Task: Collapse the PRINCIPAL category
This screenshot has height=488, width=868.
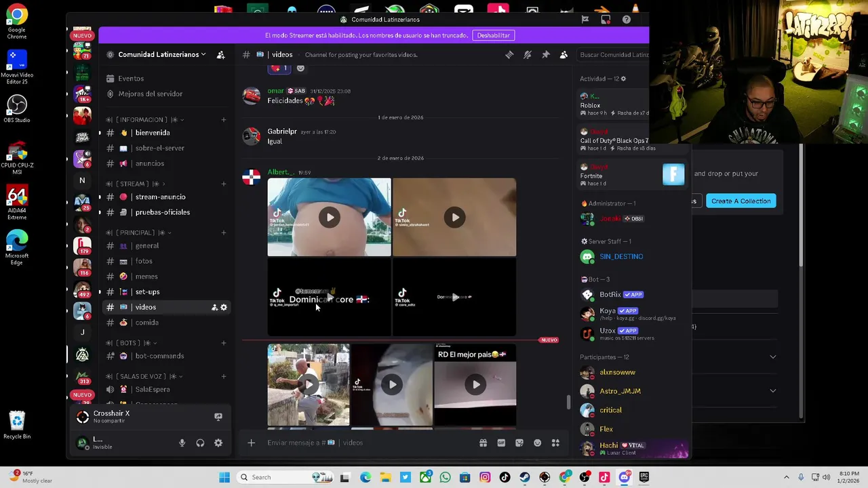Action: click(x=138, y=232)
